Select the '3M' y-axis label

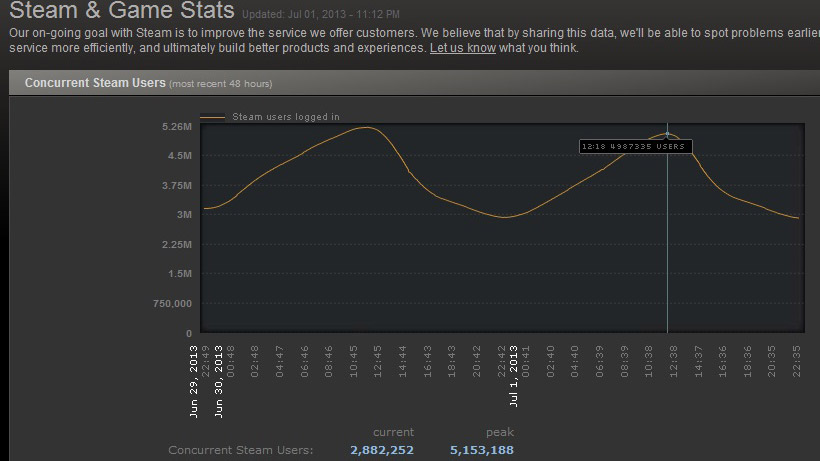point(184,215)
